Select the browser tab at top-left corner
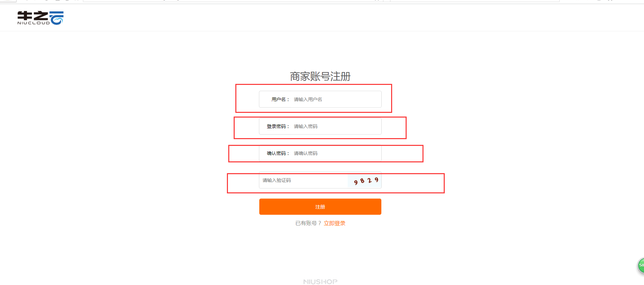Image resolution: width=644 pixels, height=285 pixels. coord(8,1)
